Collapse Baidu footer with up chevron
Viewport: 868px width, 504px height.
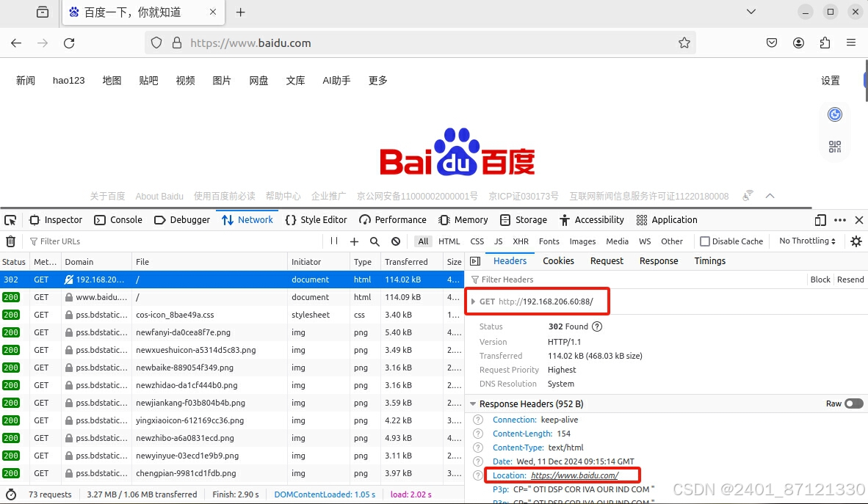[770, 197]
